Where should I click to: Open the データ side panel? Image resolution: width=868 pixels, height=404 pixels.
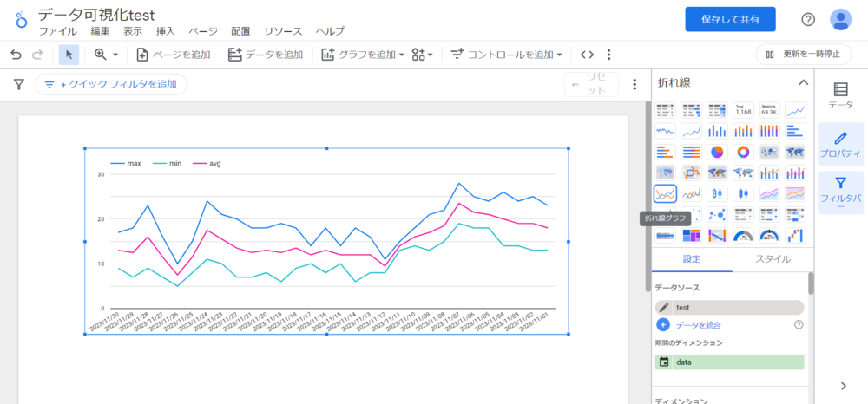pyautogui.click(x=840, y=95)
